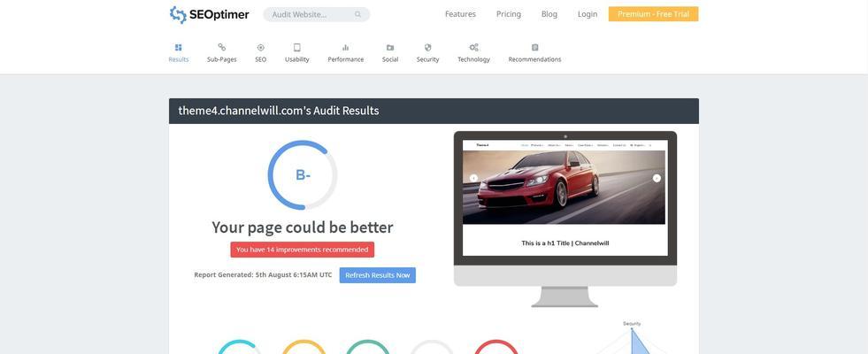Click the Sub-Pages link icon
Image resolution: width=868 pixels, height=354 pixels.
[221, 48]
